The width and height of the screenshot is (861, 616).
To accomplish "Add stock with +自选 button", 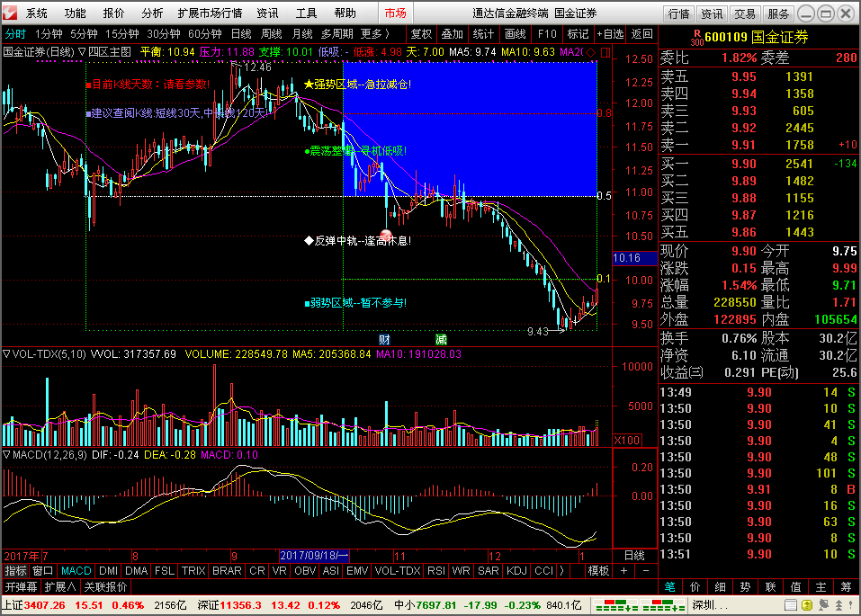I will pyautogui.click(x=610, y=33).
